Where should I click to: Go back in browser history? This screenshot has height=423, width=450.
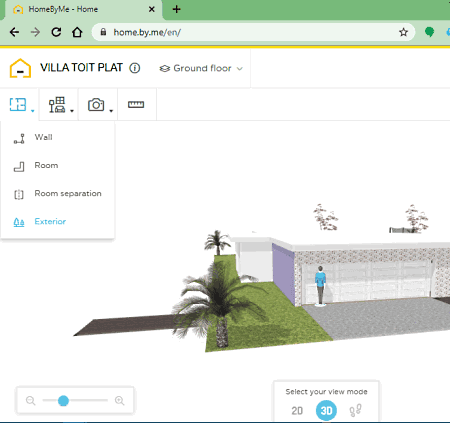[x=14, y=32]
